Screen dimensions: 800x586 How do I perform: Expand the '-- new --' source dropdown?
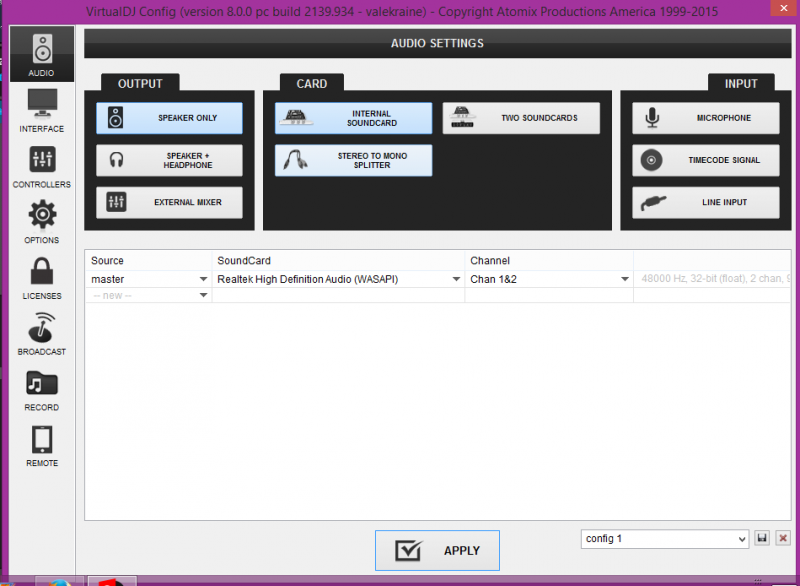click(203, 295)
